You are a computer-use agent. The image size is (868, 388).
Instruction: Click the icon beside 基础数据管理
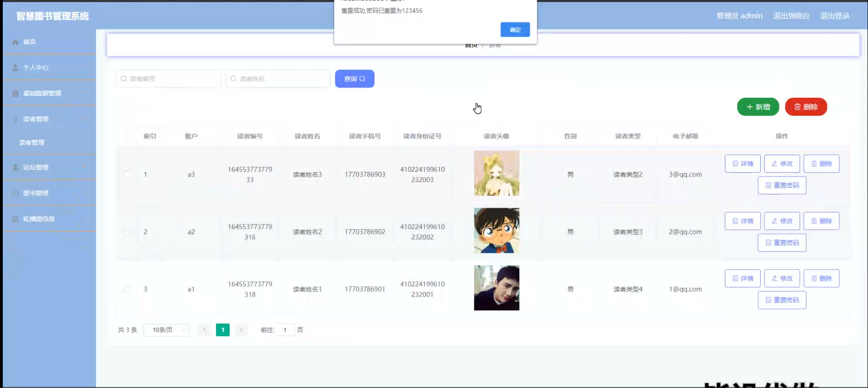coord(15,93)
